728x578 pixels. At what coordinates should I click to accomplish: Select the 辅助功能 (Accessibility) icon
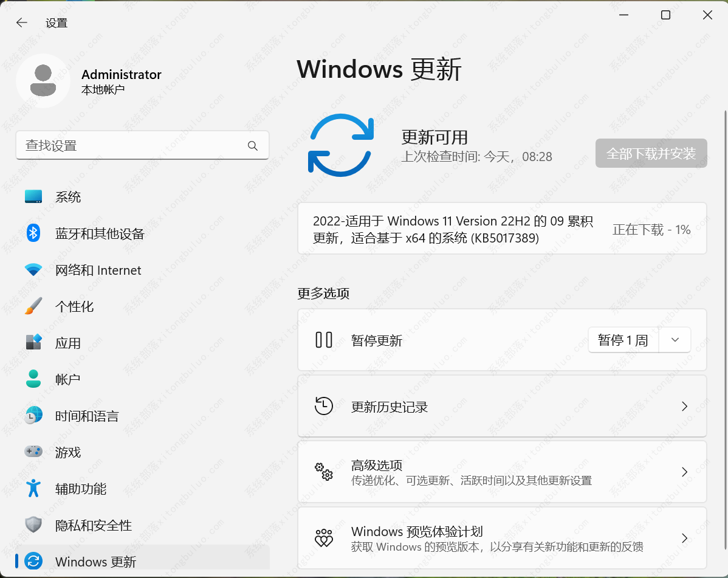35,489
